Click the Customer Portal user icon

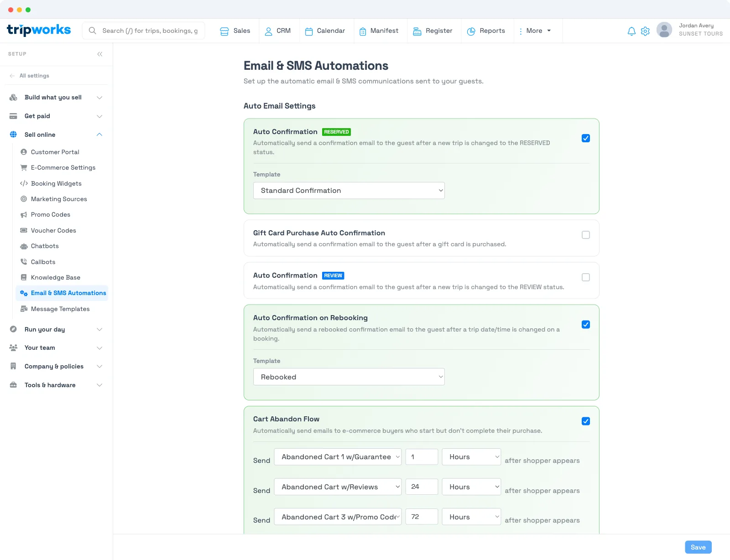coord(24,152)
